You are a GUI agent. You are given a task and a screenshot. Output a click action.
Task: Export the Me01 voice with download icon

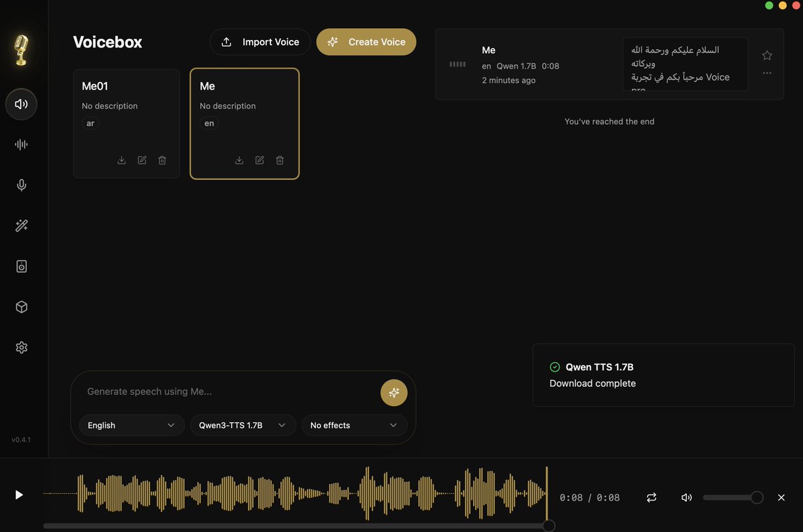[122, 160]
